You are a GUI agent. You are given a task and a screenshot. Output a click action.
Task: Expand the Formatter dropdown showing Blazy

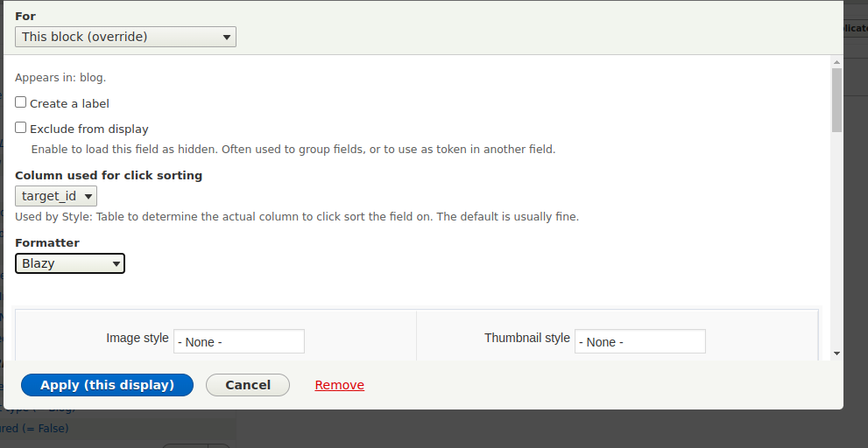pos(70,263)
